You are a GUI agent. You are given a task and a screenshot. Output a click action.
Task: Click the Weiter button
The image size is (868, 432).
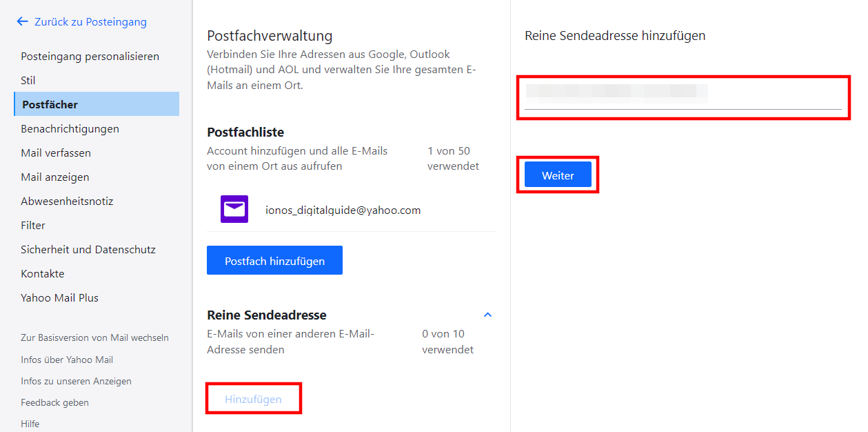click(x=558, y=175)
